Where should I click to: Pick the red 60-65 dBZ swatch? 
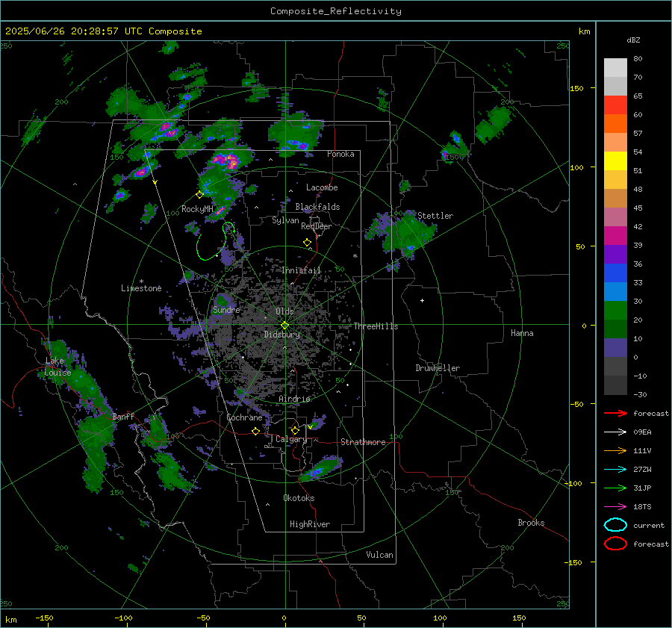point(615,105)
